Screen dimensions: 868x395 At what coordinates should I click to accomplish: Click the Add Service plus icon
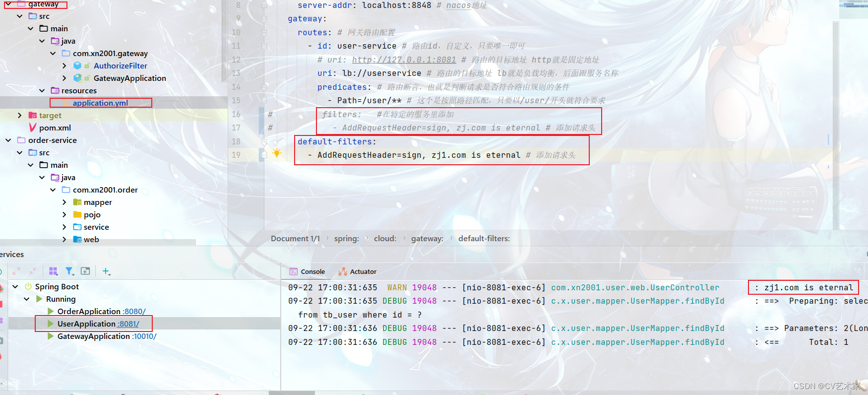click(x=106, y=271)
